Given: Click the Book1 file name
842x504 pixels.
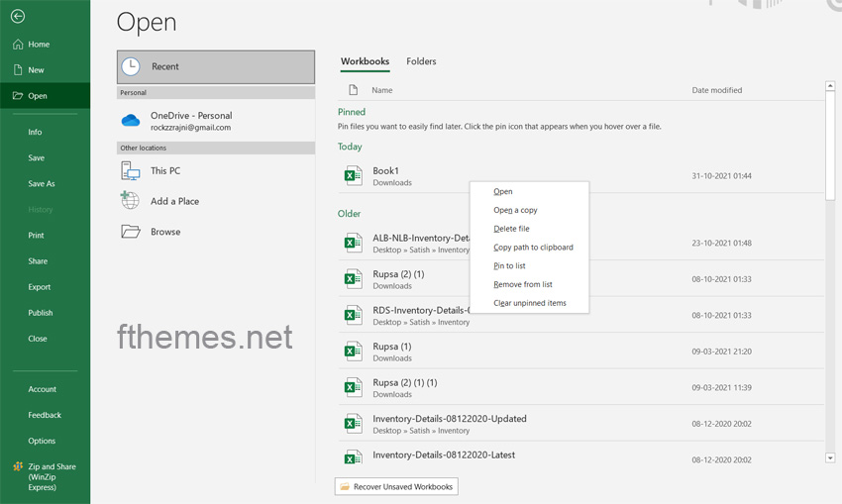Looking at the screenshot, I should 385,170.
